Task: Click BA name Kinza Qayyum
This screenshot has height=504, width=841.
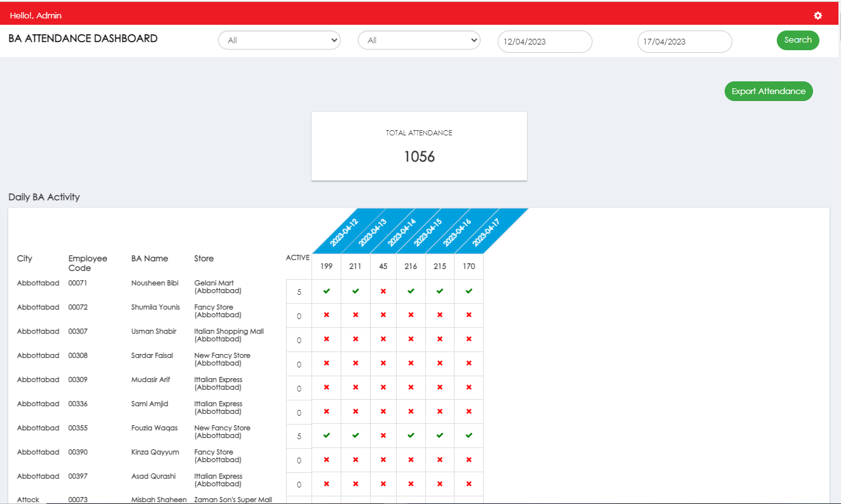Action: click(155, 453)
